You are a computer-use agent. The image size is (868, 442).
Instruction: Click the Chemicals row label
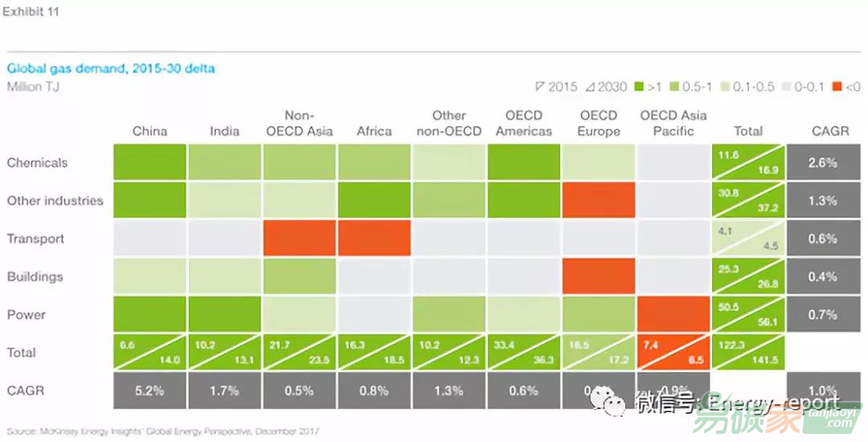pyautogui.click(x=37, y=162)
